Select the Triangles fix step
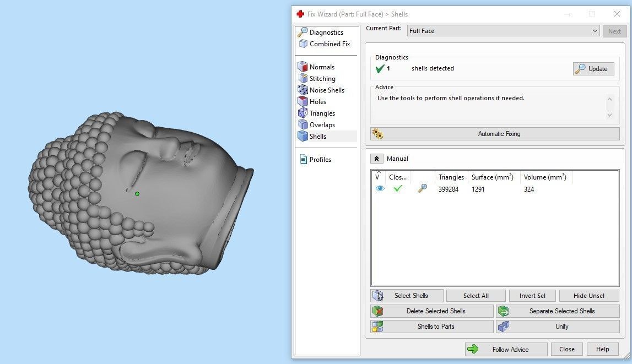Image resolution: width=632 pixels, height=364 pixels. 317,113
